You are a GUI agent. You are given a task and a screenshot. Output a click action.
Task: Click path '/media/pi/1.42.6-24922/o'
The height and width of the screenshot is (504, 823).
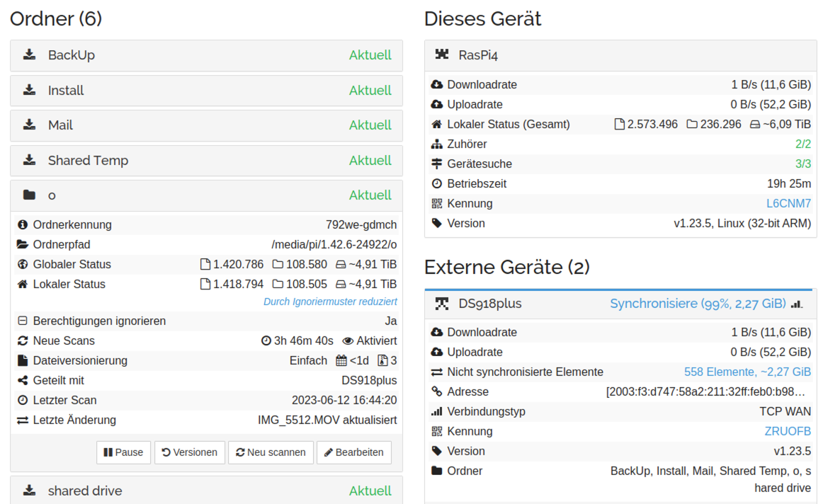coord(334,244)
